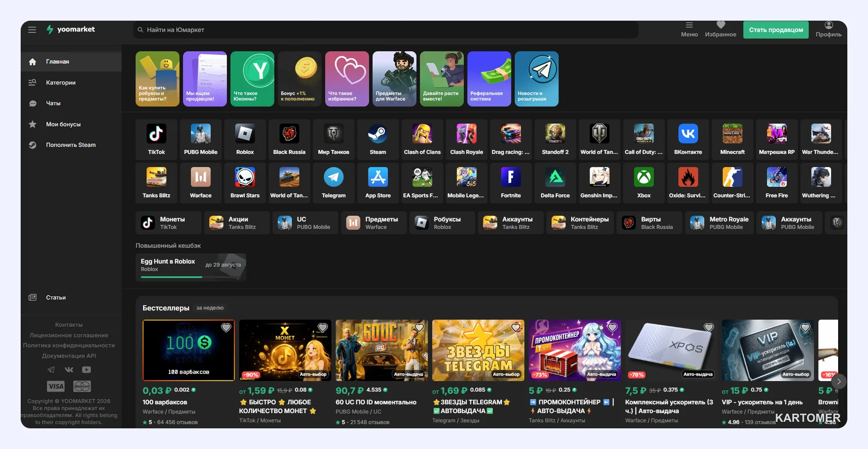Toggle favorite on 60 UC ПО ID card
The height and width of the screenshot is (449, 868).
click(x=419, y=328)
